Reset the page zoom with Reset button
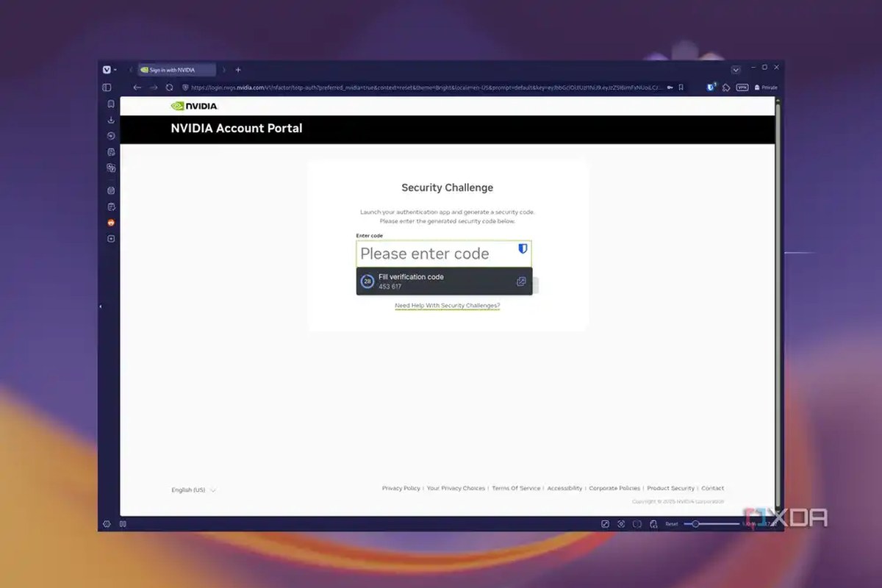This screenshot has height=588, width=882. click(672, 524)
